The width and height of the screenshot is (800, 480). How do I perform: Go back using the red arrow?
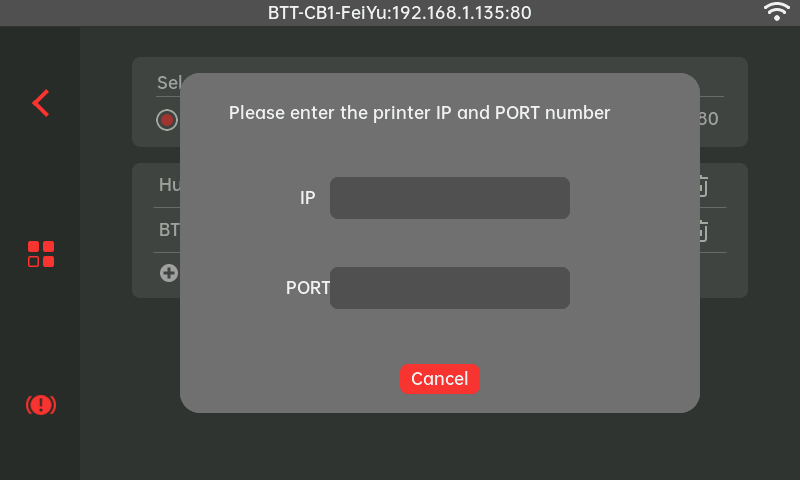pos(40,103)
